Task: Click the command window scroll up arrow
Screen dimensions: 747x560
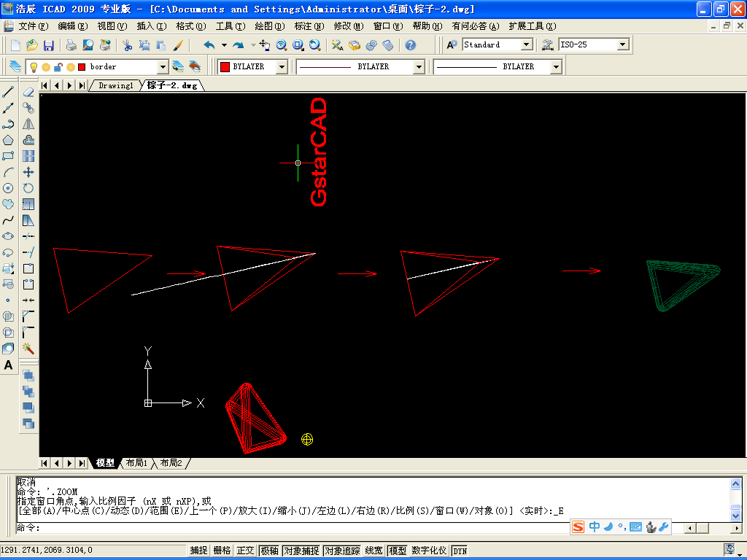Action: coord(735,484)
